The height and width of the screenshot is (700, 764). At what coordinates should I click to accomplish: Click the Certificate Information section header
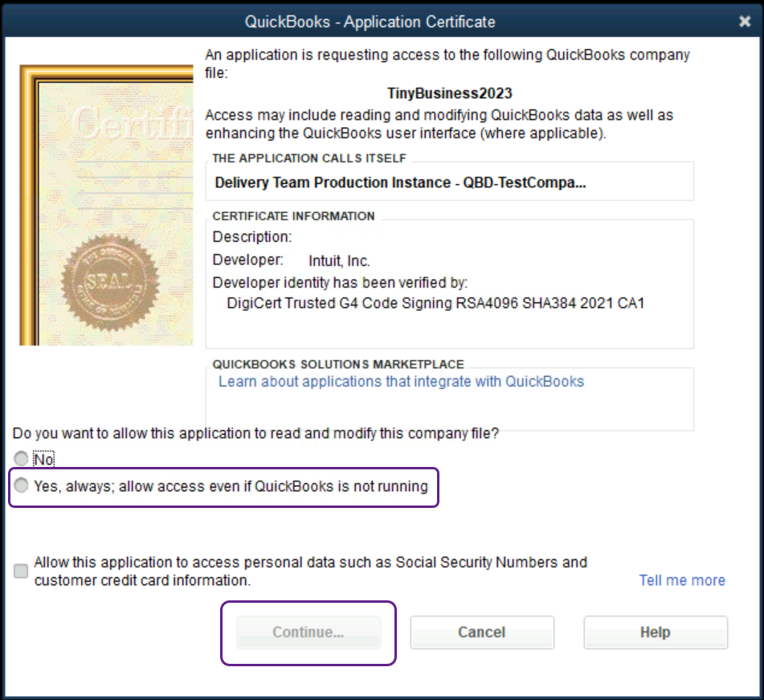pyautogui.click(x=293, y=216)
